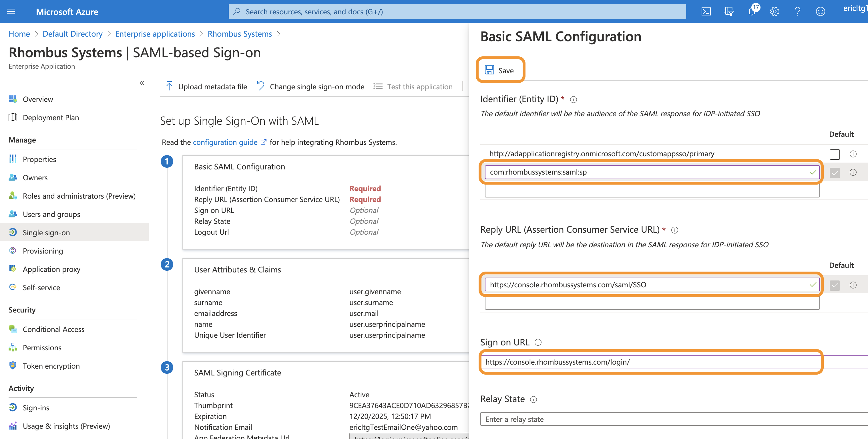Click the SAML Signing Certificate card title
Screen dimensions: 868x439
pyautogui.click(x=237, y=373)
